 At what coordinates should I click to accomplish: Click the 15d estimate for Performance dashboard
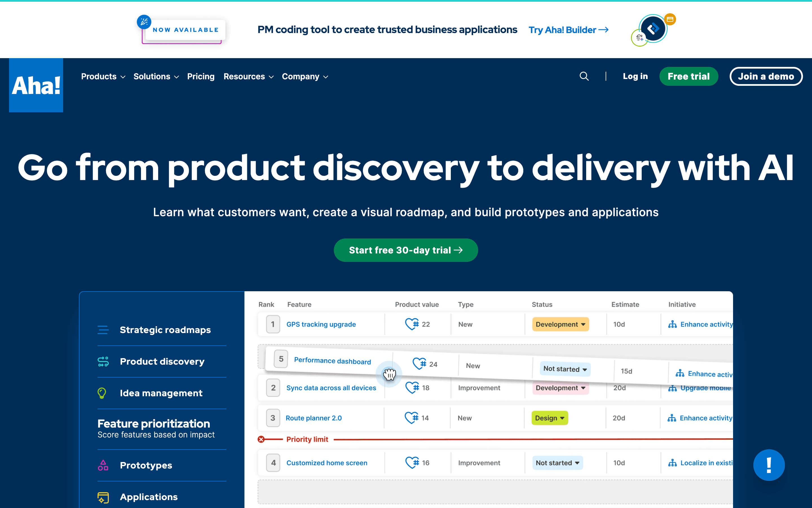[626, 371]
